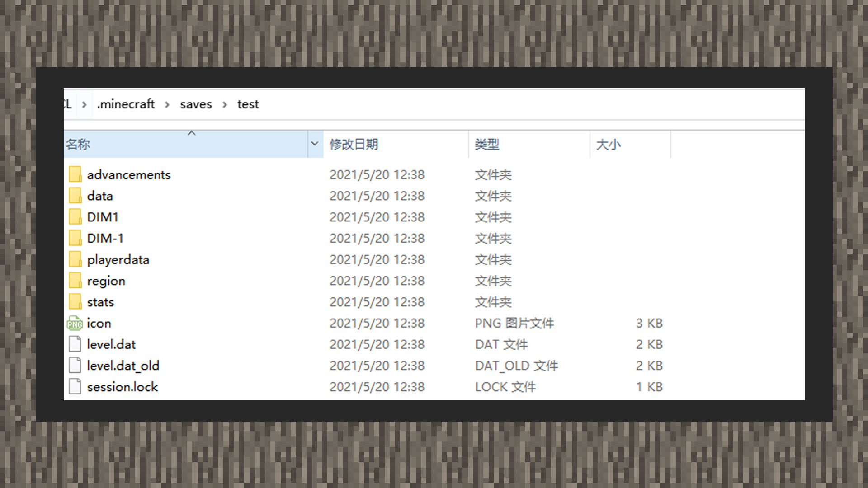
Task: Select the data folder icon
Action: point(75,196)
